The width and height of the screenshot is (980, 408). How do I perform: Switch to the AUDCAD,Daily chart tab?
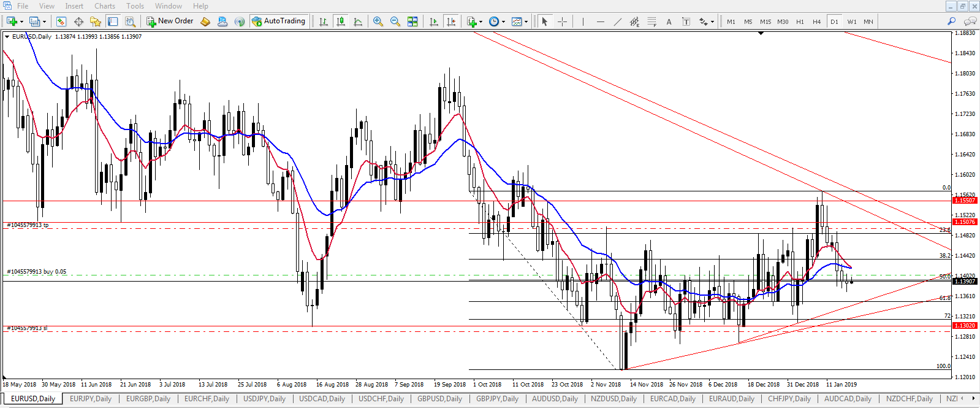coord(848,399)
